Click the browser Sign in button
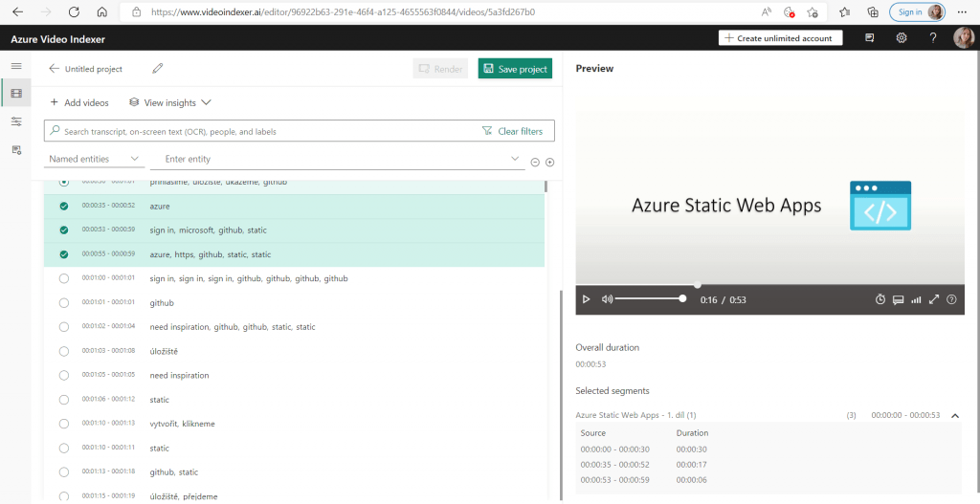This screenshot has height=504, width=980. (918, 11)
